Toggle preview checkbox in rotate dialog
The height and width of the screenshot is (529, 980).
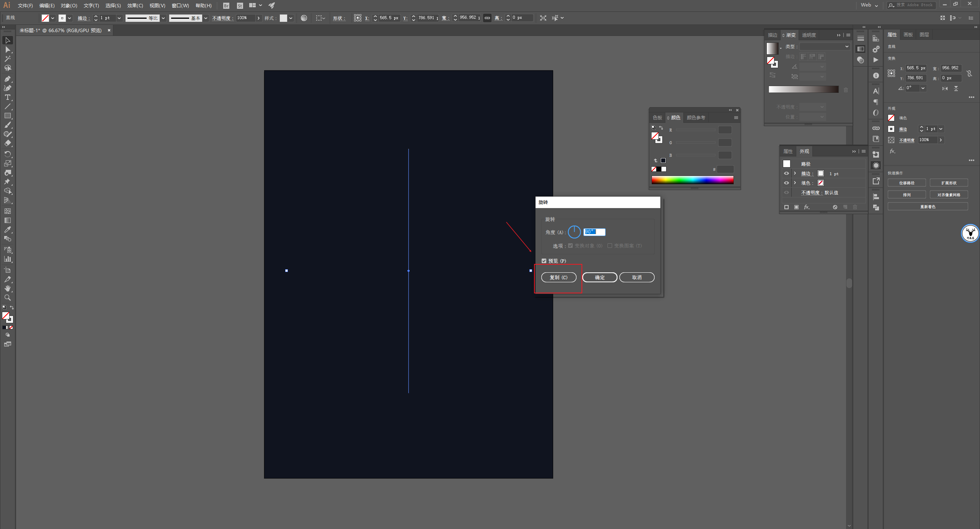click(544, 260)
